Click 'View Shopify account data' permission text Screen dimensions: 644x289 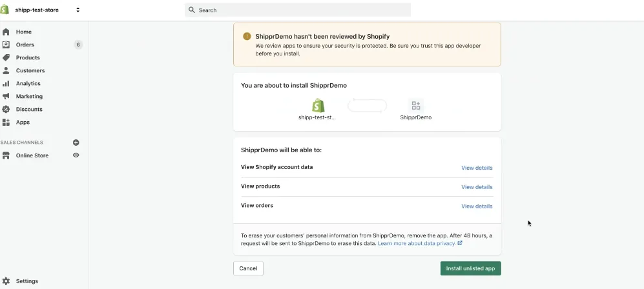277,167
